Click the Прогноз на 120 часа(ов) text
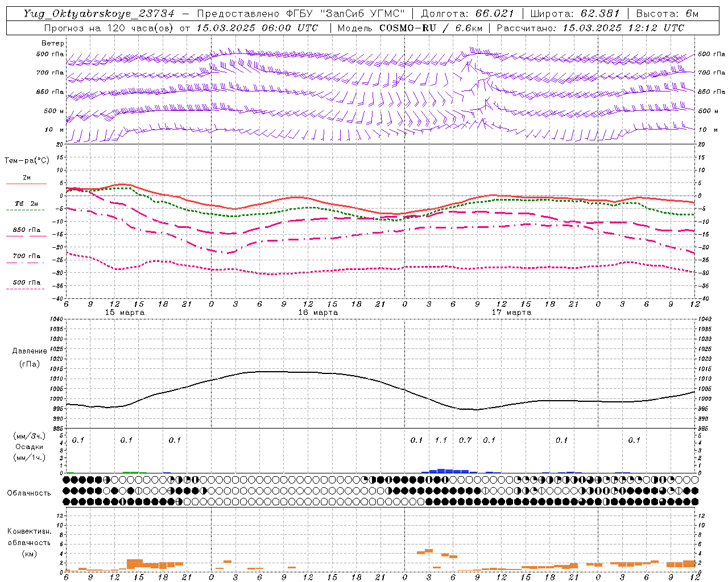728x582 pixels. [x=109, y=28]
